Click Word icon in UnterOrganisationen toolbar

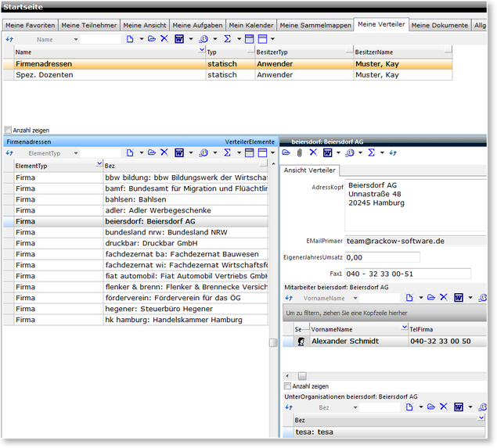(x=459, y=407)
